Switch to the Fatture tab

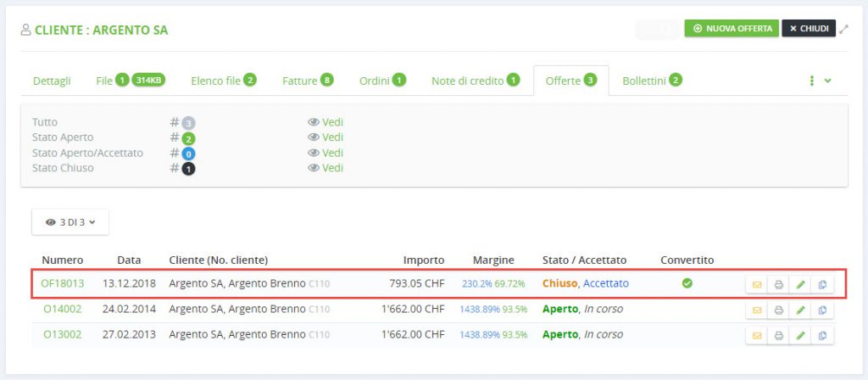pos(307,81)
